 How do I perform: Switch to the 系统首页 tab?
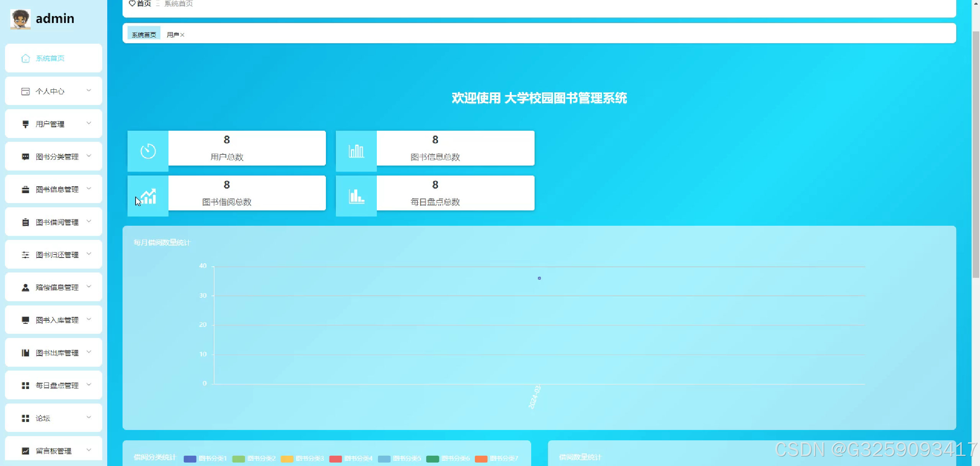point(144,34)
